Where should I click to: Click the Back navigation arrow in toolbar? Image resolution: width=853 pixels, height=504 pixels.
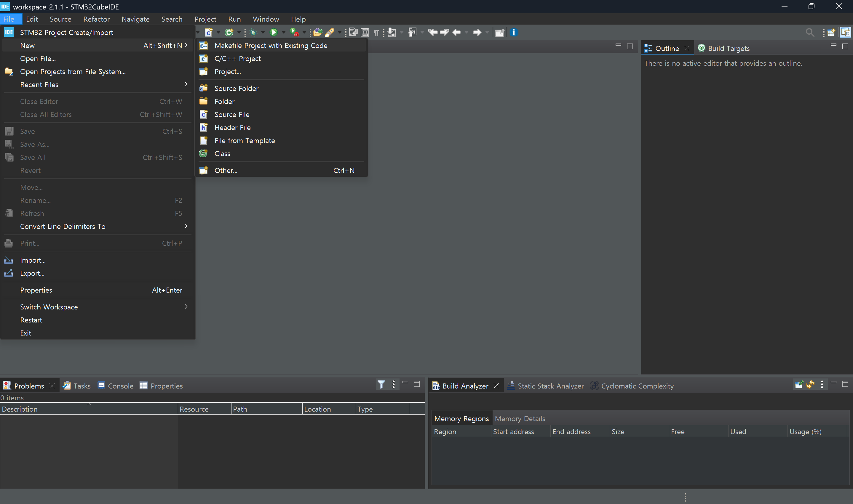(x=456, y=32)
